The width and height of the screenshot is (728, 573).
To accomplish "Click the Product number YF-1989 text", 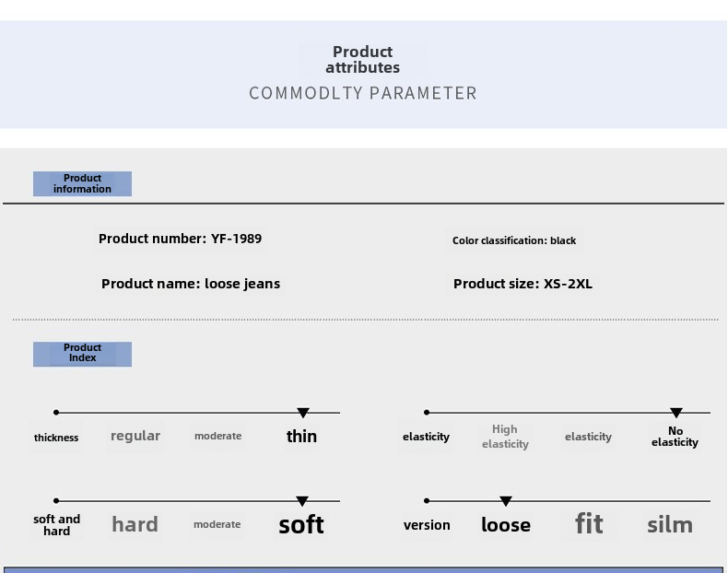I will click(180, 239).
